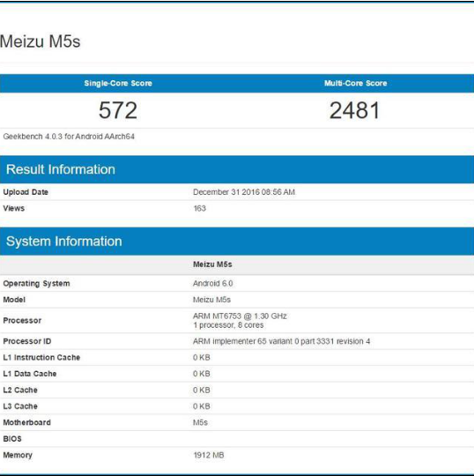Click the 'Model' row label
This screenshot has height=476, width=474.
pyautogui.click(x=14, y=300)
